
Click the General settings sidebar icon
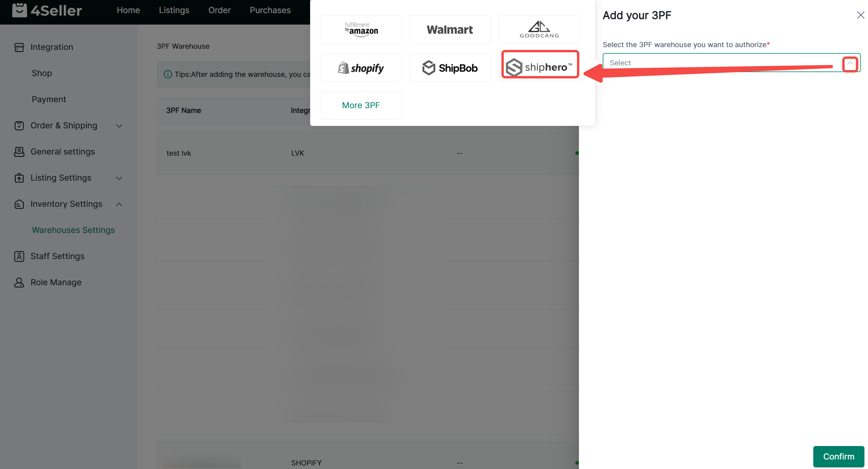[x=19, y=152]
